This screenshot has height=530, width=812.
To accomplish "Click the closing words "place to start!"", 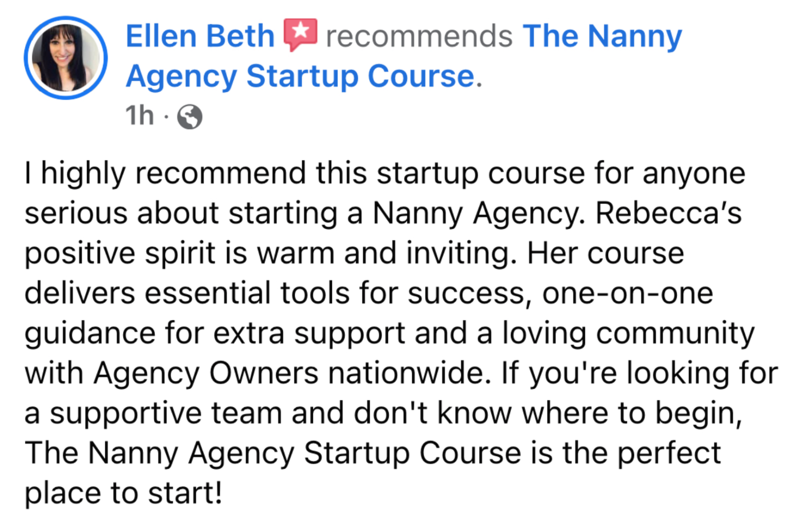I will (124, 493).
